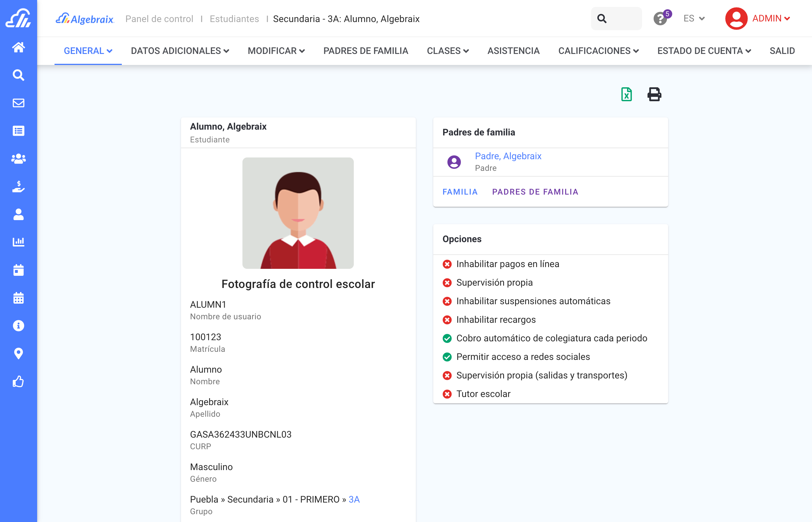The image size is (812, 522).
Task: Toggle the Tutor escolar option icon
Action: pos(447,394)
